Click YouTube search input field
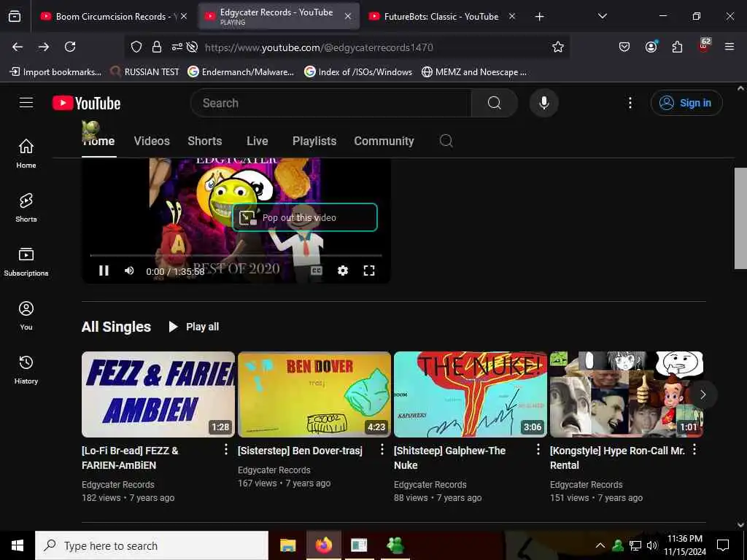Screen dimensions: 747x560 [x=330, y=103]
